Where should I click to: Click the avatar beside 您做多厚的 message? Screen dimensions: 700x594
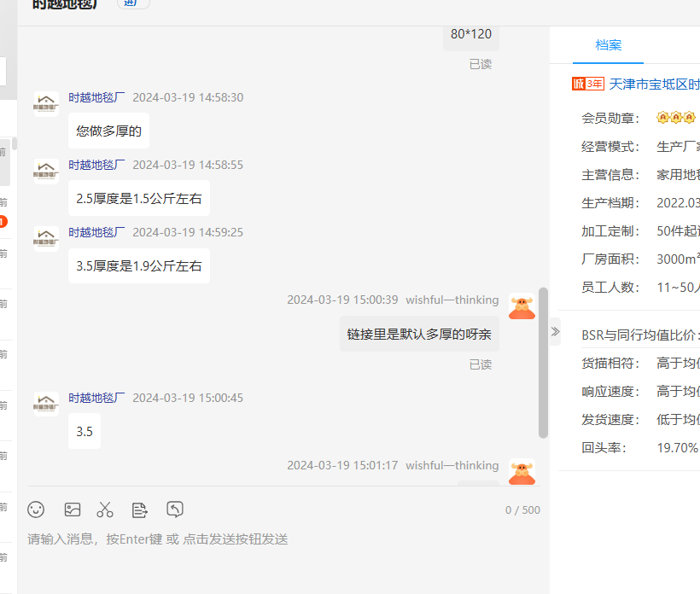click(46, 104)
